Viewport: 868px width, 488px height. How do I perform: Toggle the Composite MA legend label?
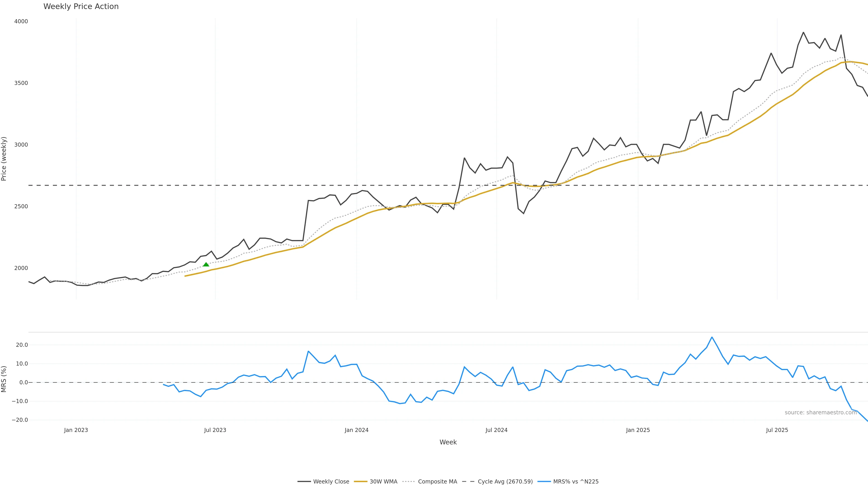coord(437,482)
